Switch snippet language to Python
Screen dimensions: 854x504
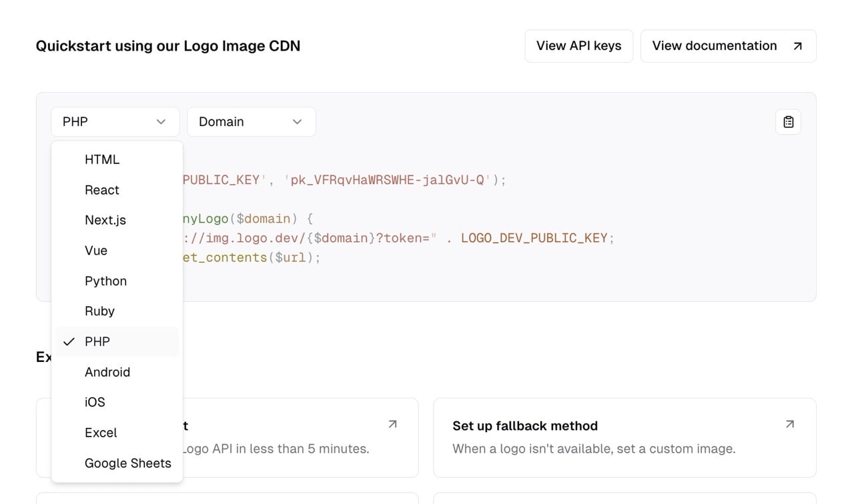pyautogui.click(x=105, y=281)
